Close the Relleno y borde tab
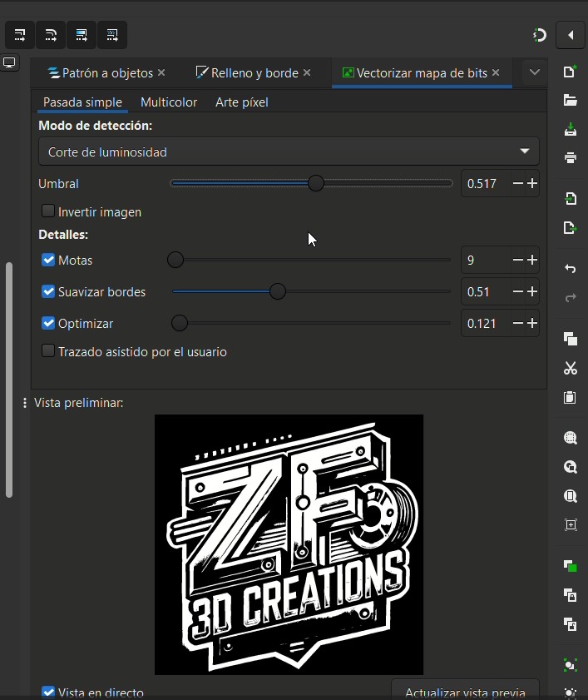 tap(307, 72)
